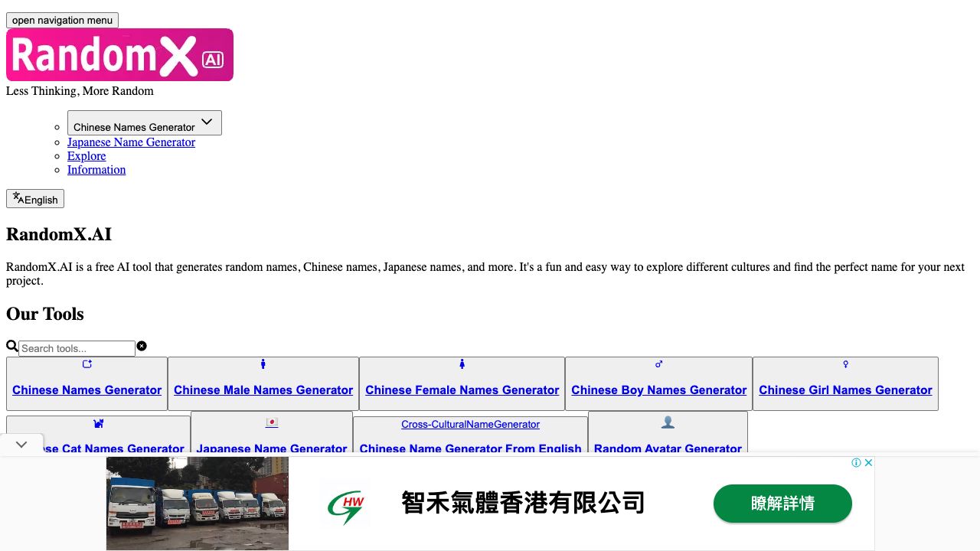This screenshot has width=980, height=551.
Task: Click the translate icon on the English button
Action: coord(18,198)
